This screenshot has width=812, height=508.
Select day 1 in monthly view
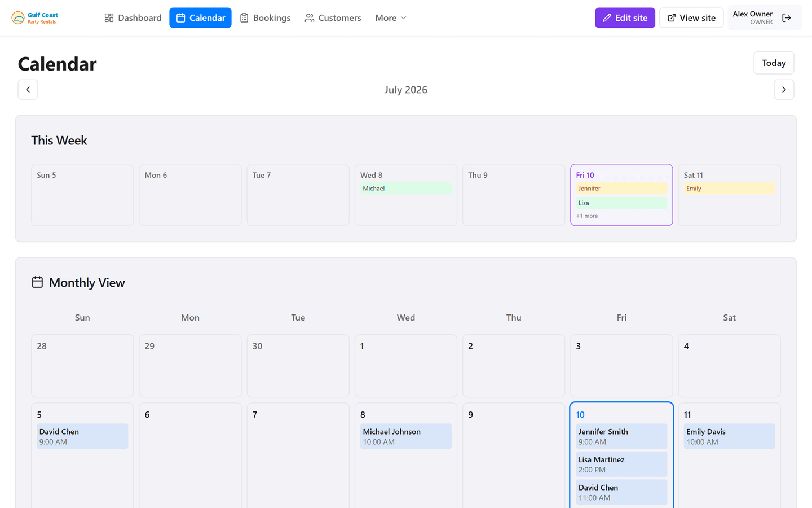[406, 366]
